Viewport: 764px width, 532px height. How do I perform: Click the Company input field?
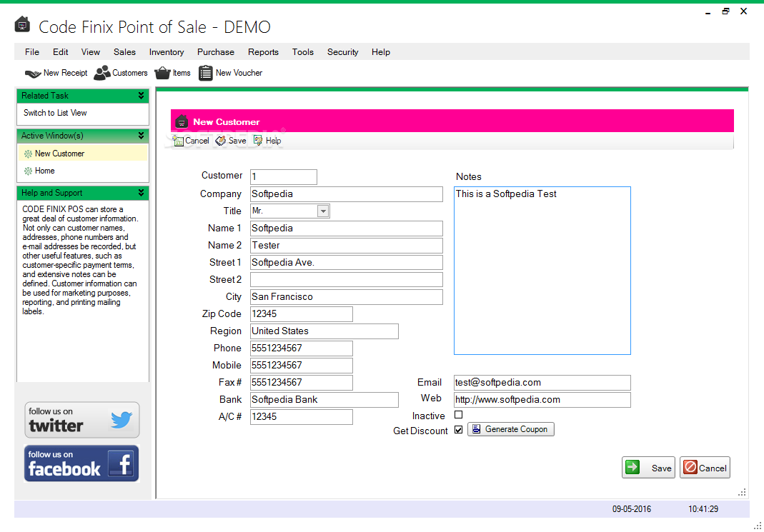coord(347,194)
